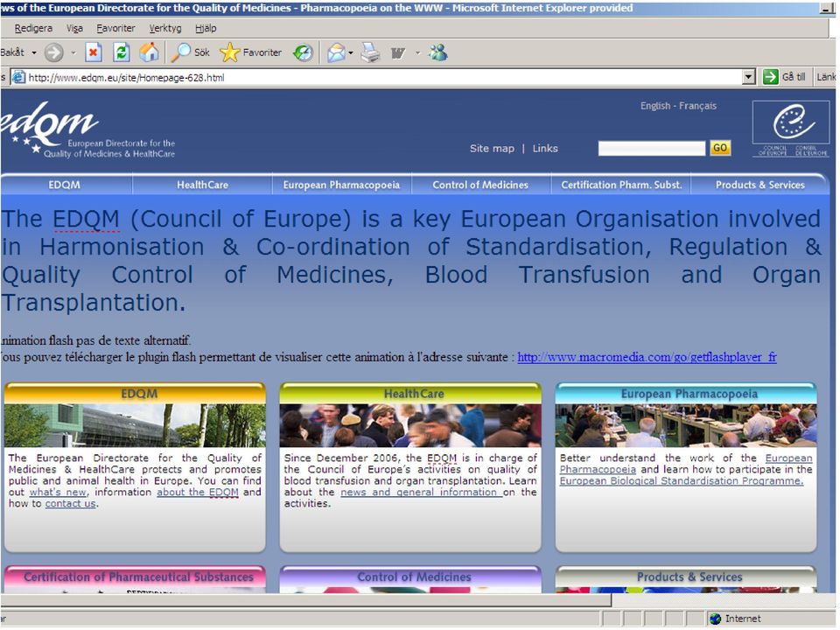The height and width of the screenshot is (630, 840).
Task: Open the Verktyg menu
Action: [165, 28]
